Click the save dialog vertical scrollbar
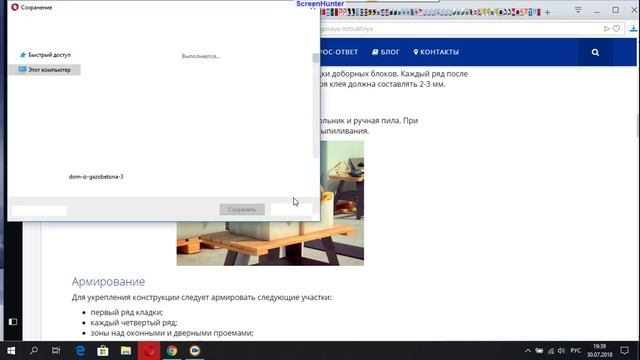The image size is (640, 360). point(316,105)
